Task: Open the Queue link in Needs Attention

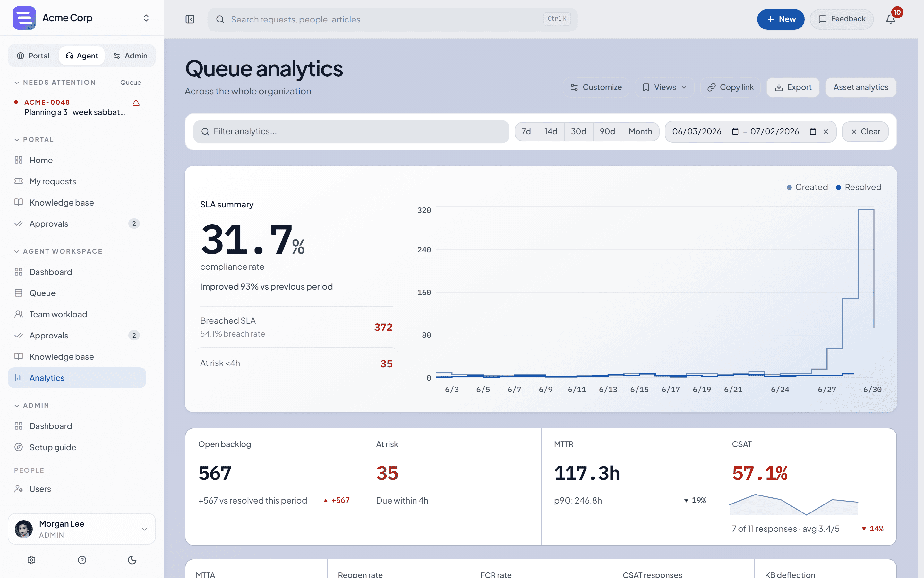Action: coord(131,83)
